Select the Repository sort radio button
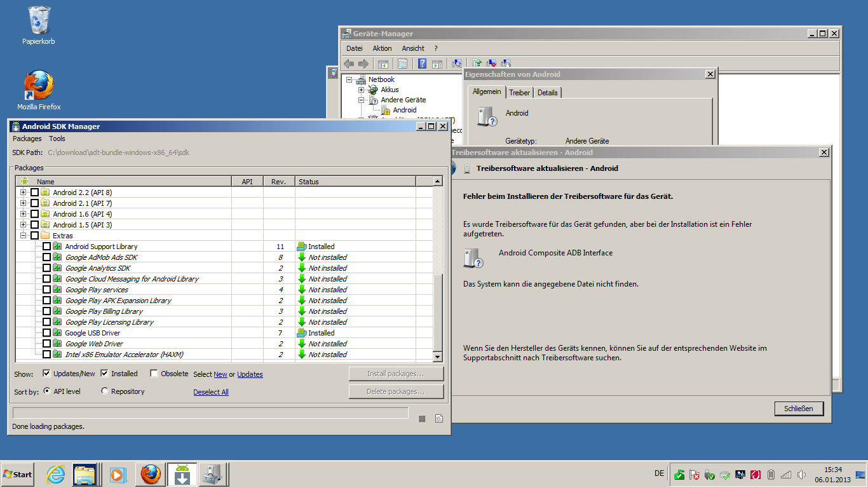This screenshot has height=488, width=868. (x=105, y=391)
